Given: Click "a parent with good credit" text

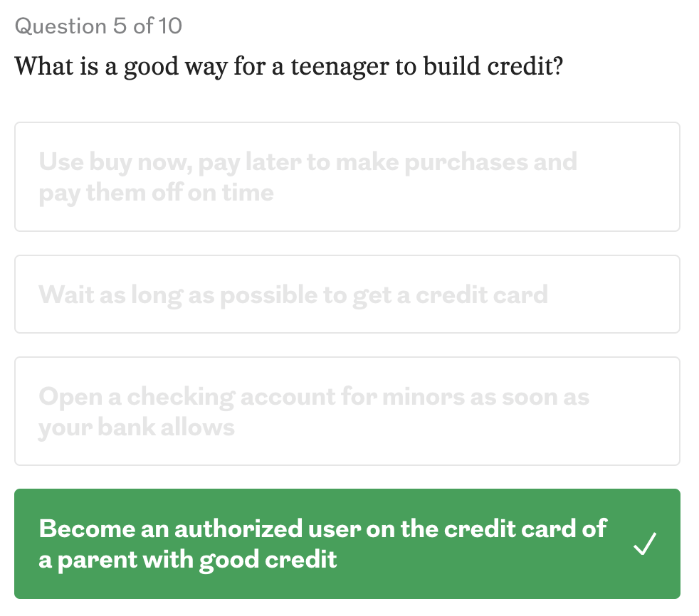Looking at the screenshot, I should (187, 560).
